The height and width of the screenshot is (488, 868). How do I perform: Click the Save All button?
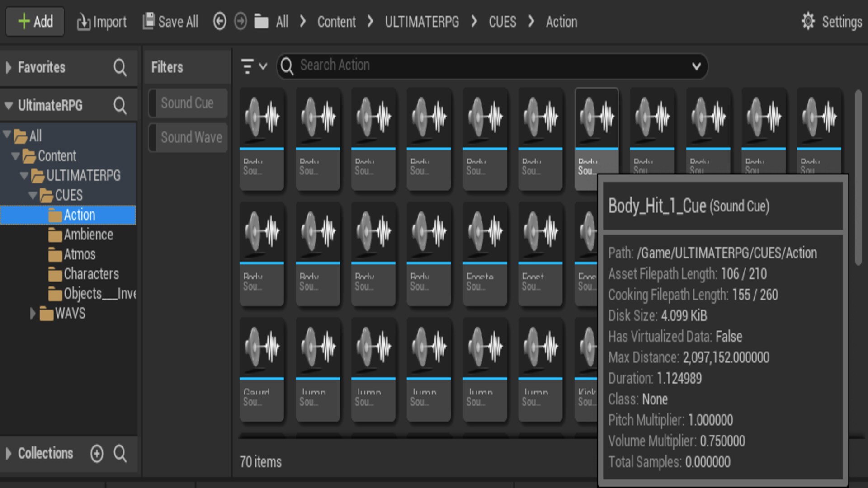click(170, 21)
